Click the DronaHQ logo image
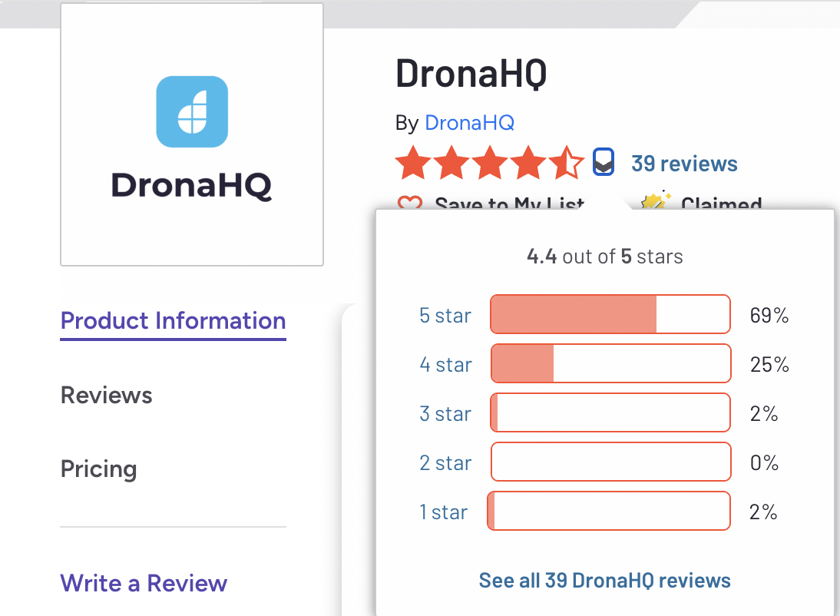The height and width of the screenshot is (616, 840). (x=191, y=134)
